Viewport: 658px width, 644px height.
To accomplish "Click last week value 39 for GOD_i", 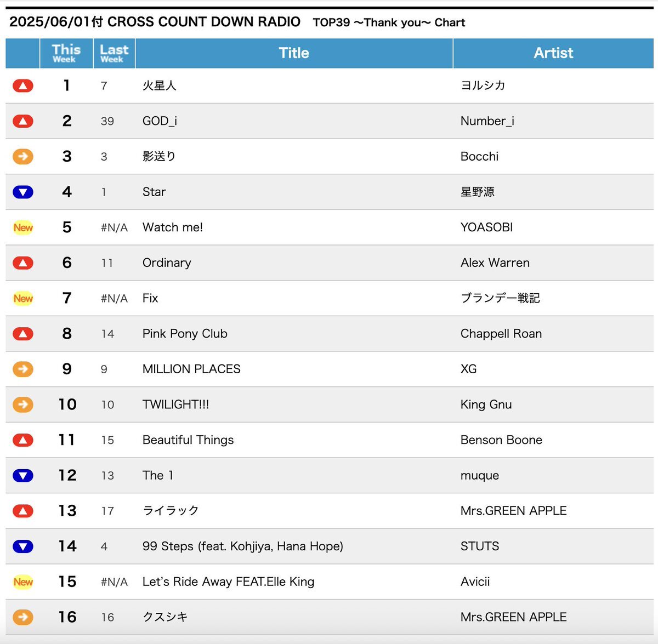I will 107,121.
